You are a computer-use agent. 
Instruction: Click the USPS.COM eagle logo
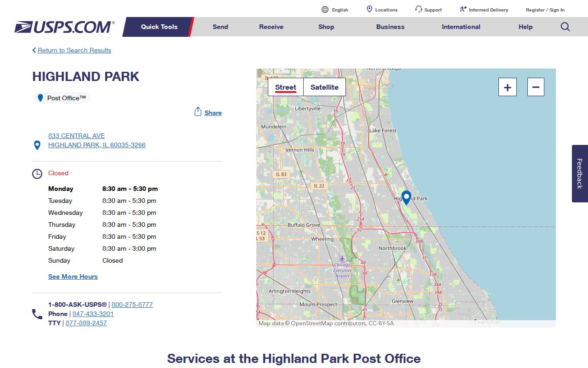tap(64, 27)
